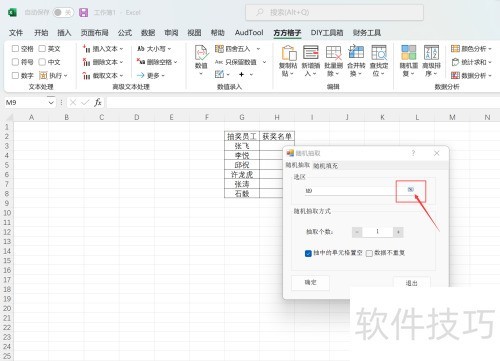500x361 pixels.
Task: Click the 数据分析 icon in ribbon
Action: (x=455, y=75)
